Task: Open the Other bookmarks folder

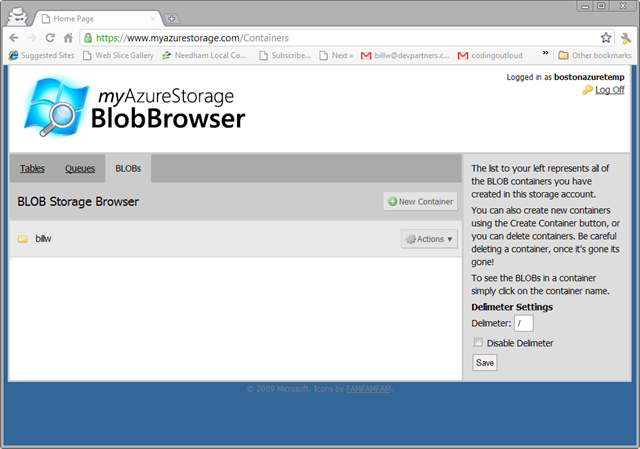Action: [x=595, y=55]
